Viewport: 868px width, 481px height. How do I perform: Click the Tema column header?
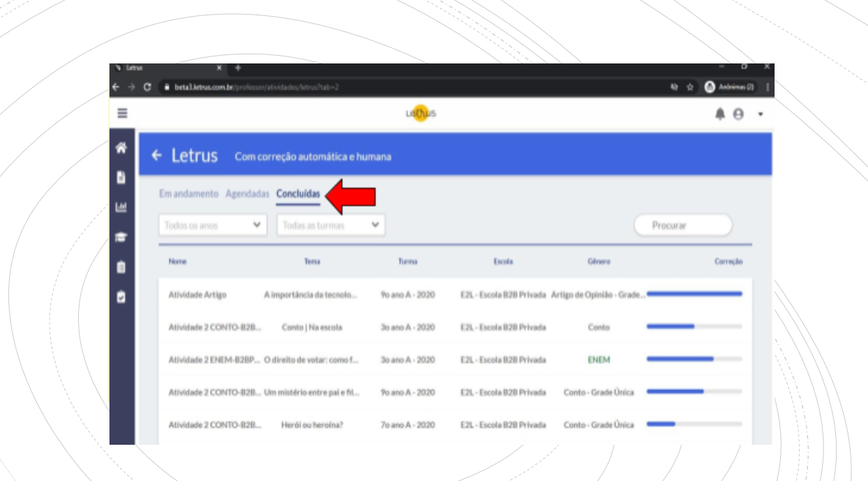[x=312, y=261]
